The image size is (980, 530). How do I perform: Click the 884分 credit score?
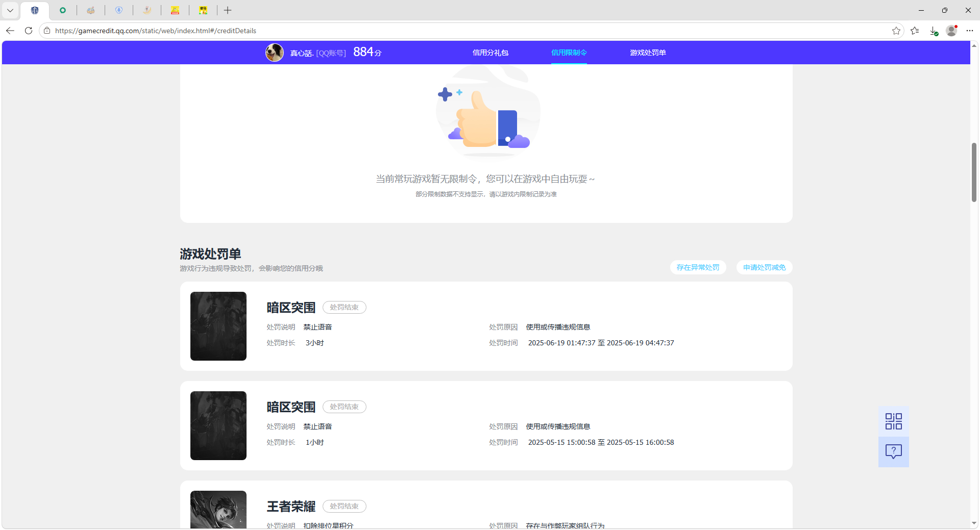(367, 52)
